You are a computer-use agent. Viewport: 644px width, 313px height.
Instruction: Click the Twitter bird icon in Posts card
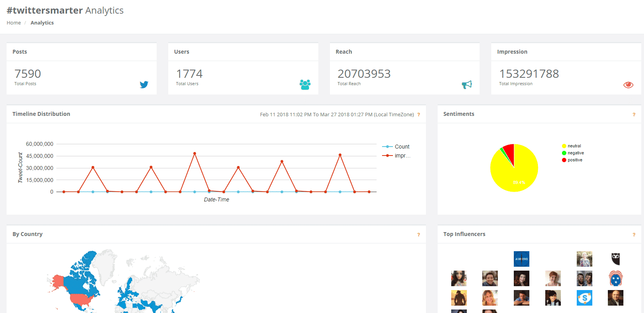[x=144, y=84]
